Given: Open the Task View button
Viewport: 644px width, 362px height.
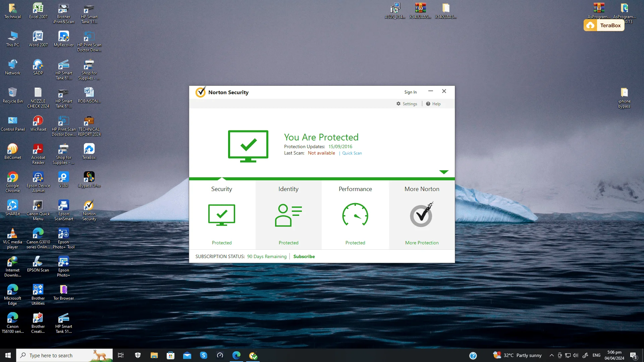Looking at the screenshot, I should (121, 355).
